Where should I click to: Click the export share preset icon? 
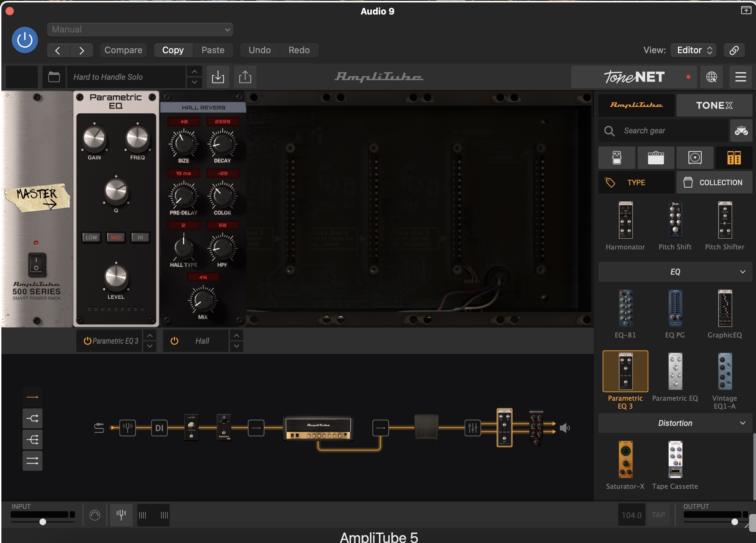[245, 77]
